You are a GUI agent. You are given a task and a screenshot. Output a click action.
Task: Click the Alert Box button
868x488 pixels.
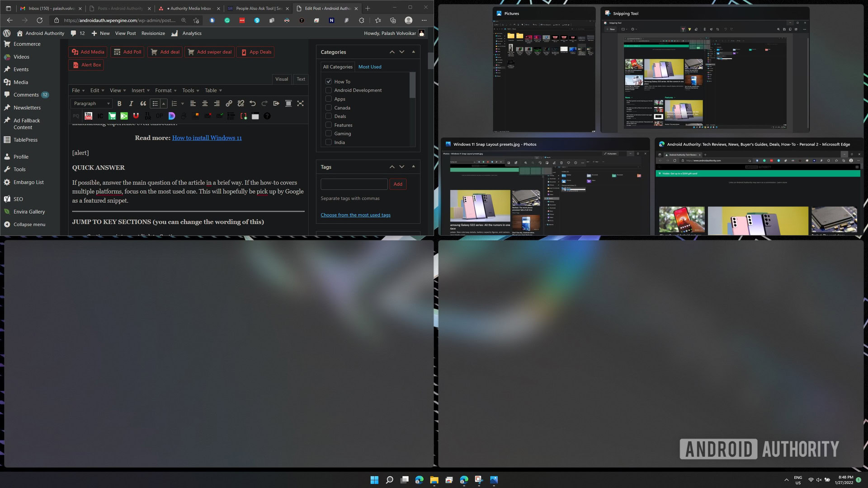point(86,65)
